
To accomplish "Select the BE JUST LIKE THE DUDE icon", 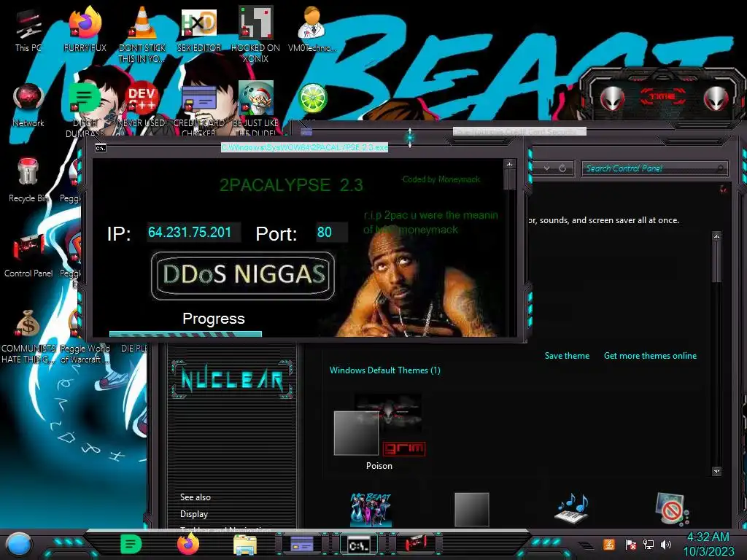I will (255, 109).
